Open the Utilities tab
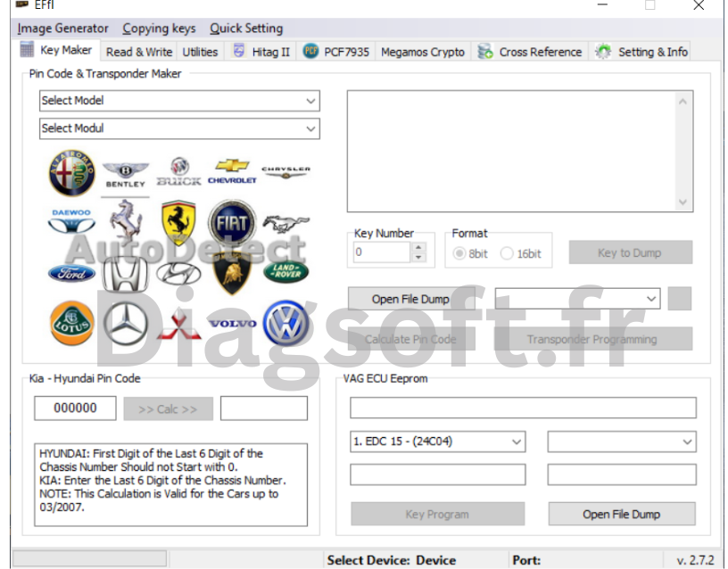This screenshot has width=728, height=569. coord(200,52)
